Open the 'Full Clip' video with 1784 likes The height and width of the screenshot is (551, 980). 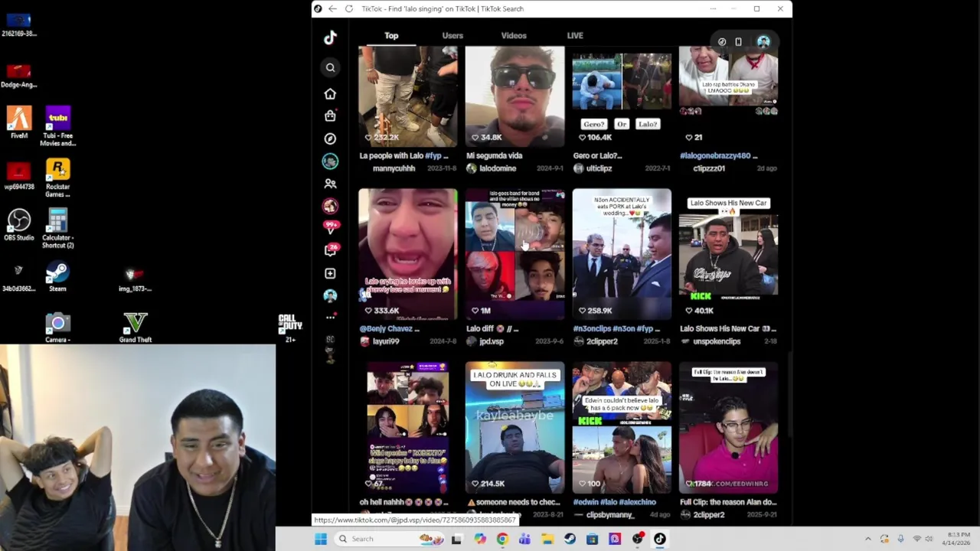pyautogui.click(x=729, y=427)
